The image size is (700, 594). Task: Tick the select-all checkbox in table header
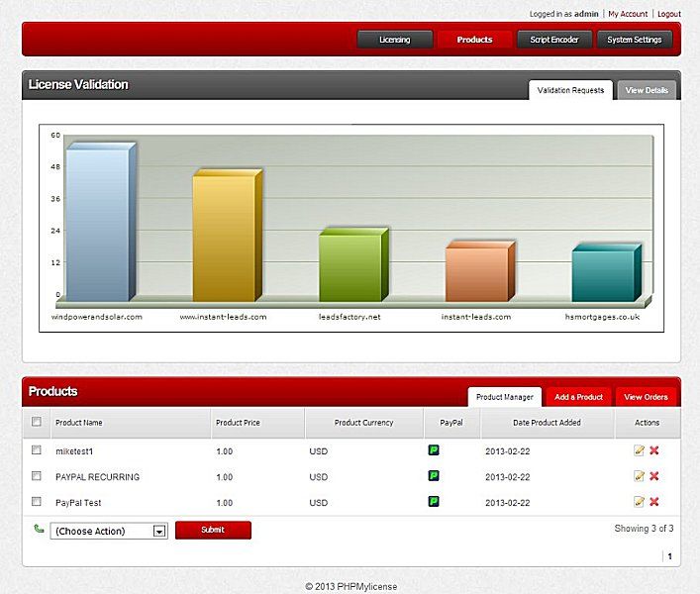(x=37, y=422)
